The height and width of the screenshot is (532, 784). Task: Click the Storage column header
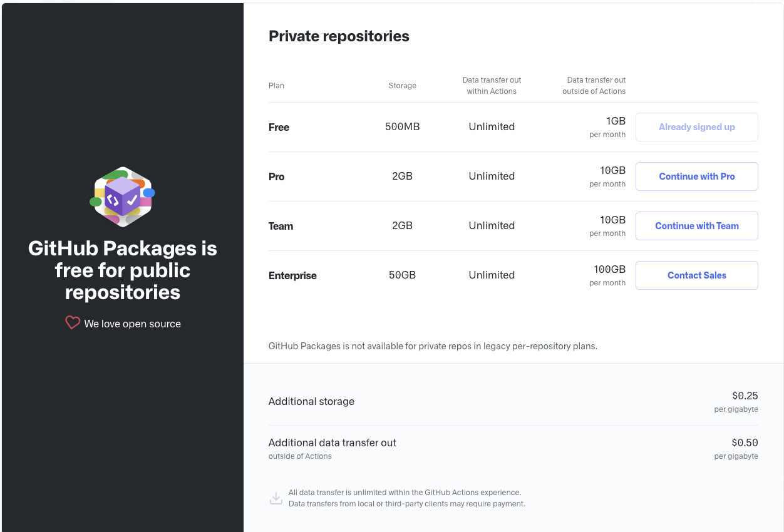click(x=402, y=86)
